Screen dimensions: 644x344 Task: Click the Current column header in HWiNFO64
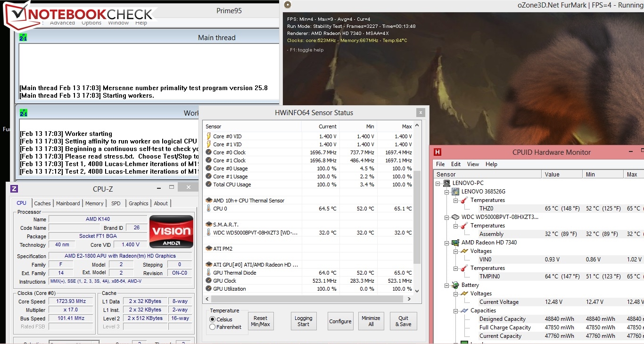(320, 126)
